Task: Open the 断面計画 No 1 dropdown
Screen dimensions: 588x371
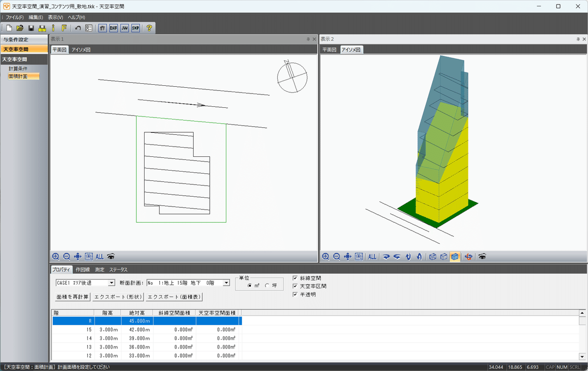Action: coord(226,283)
